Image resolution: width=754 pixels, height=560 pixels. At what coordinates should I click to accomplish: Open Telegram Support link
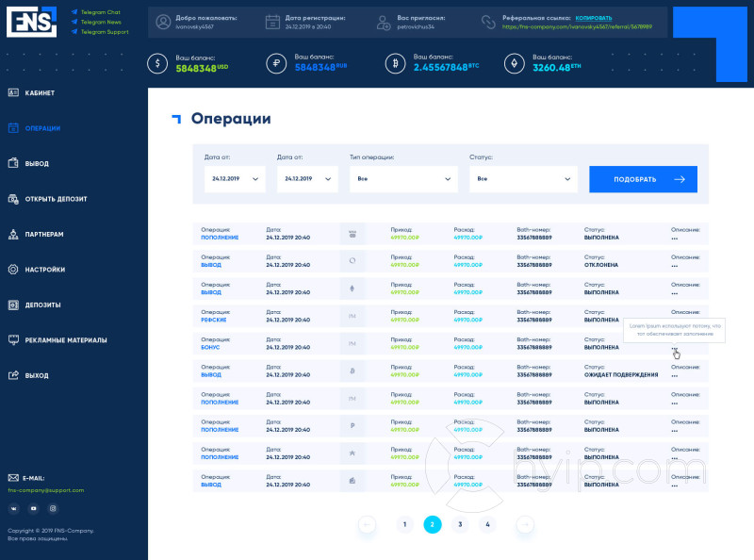pos(100,32)
